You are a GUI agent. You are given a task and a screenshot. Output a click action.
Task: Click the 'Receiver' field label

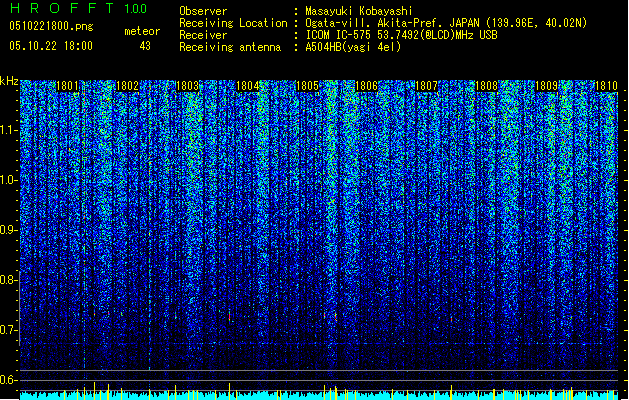coord(203,35)
